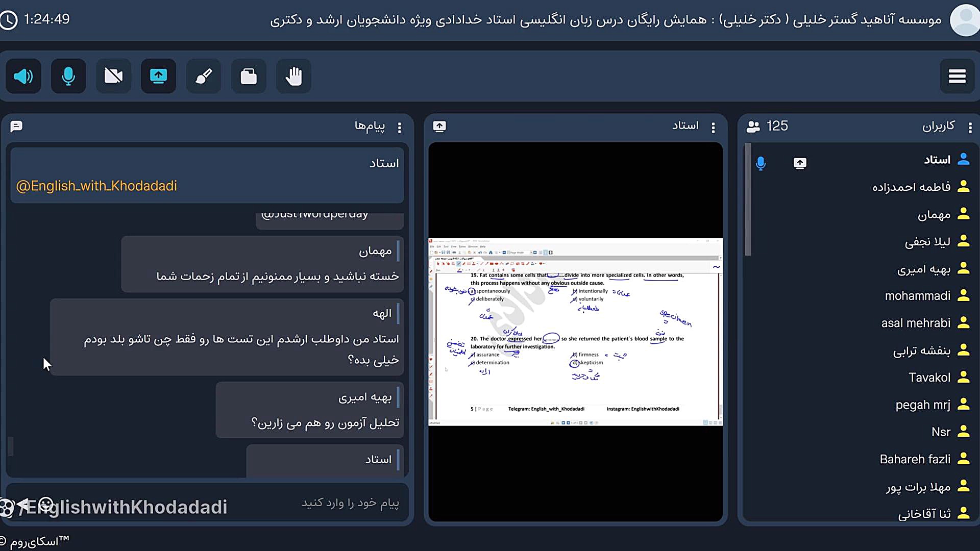
Task: Open the hamburger main menu
Action: [957, 77]
